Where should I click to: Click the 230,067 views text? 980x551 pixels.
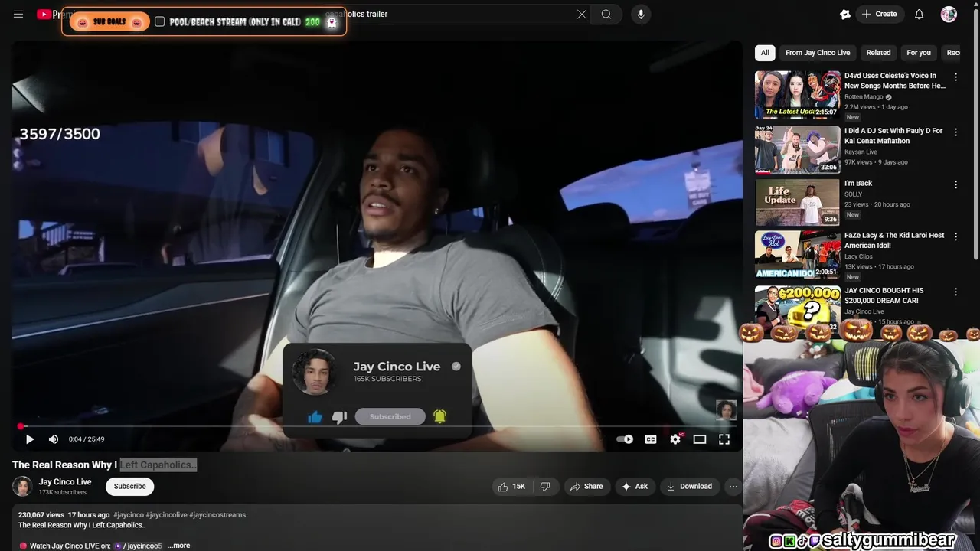pyautogui.click(x=41, y=515)
